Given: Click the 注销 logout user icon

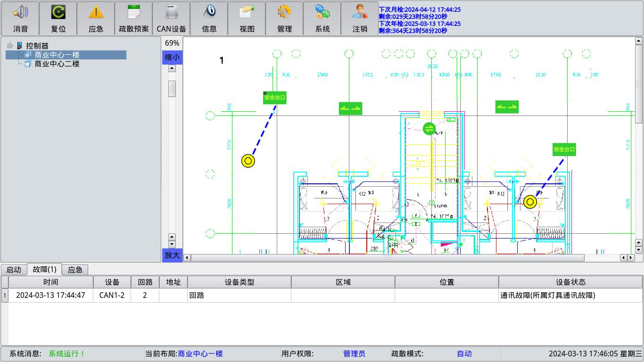Looking at the screenshot, I should click(360, 13).
